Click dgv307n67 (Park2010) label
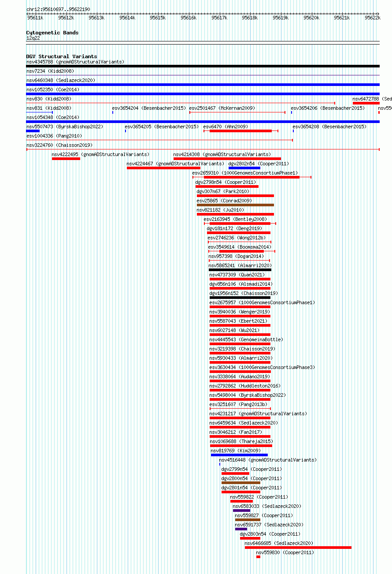This screenshot has height=574, width=392. 223,191
